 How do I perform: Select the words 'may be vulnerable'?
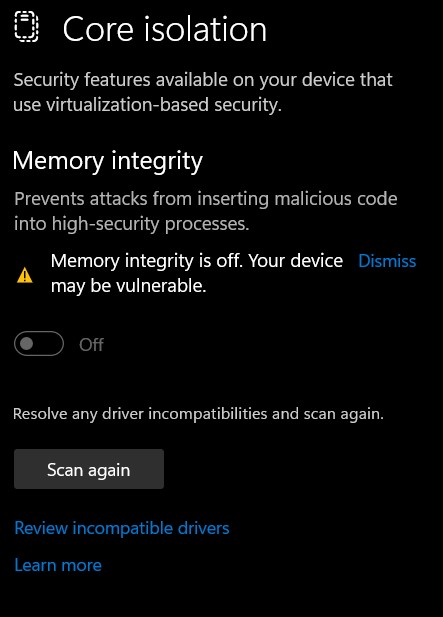(128, 286)
